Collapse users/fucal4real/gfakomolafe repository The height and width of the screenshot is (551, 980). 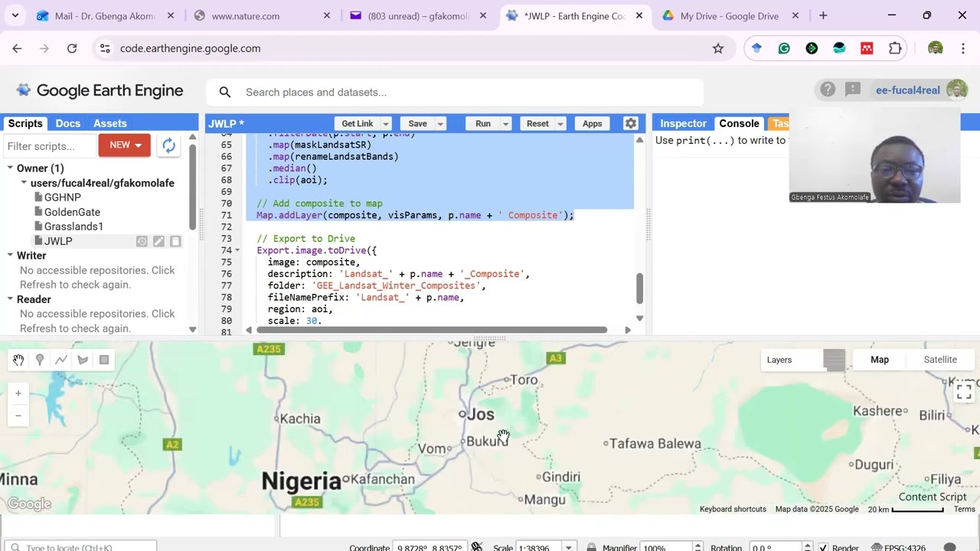click(x=24, y=183)
